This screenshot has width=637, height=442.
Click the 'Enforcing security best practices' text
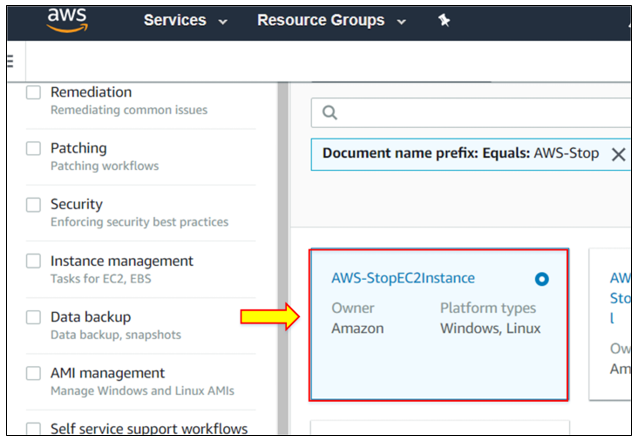click(139, 222)
